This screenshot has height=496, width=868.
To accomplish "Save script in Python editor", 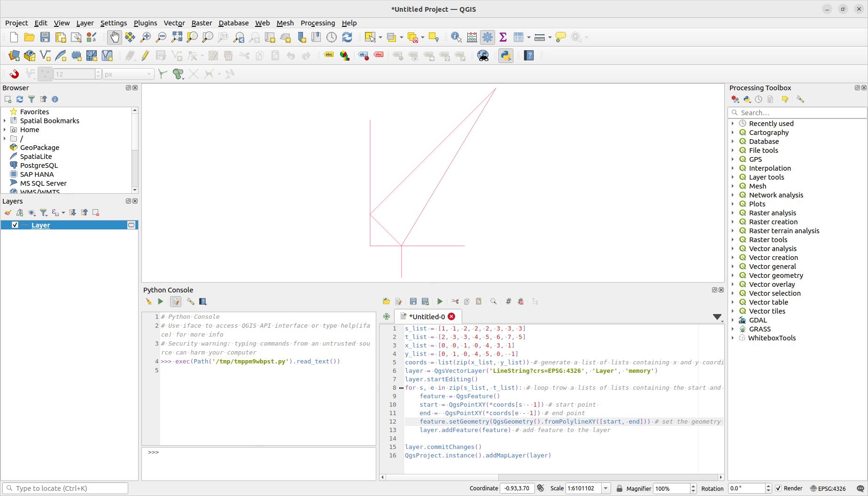I will pos(413,301).
